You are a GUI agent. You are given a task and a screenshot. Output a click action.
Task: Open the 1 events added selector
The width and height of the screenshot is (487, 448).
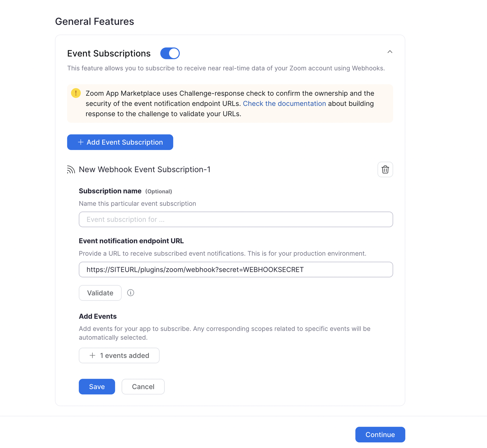click(119, 355)
